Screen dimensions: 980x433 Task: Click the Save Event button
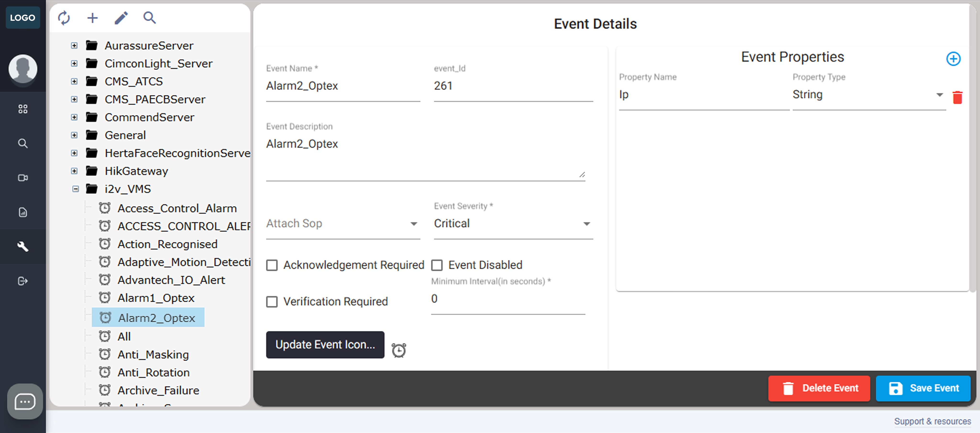[923, 388]
